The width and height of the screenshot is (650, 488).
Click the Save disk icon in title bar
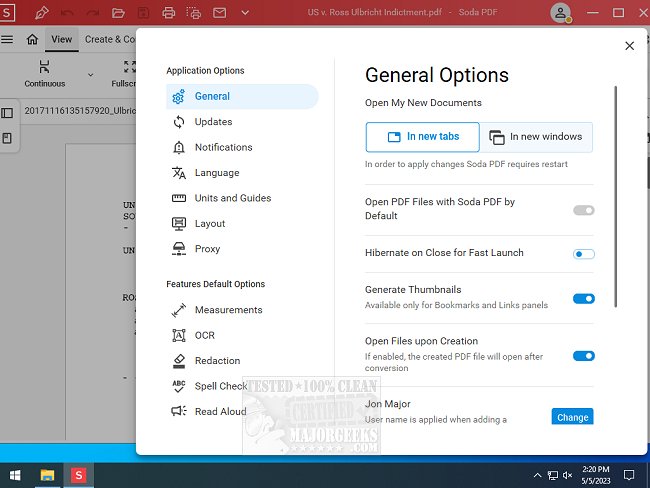[x=143, y=13]
